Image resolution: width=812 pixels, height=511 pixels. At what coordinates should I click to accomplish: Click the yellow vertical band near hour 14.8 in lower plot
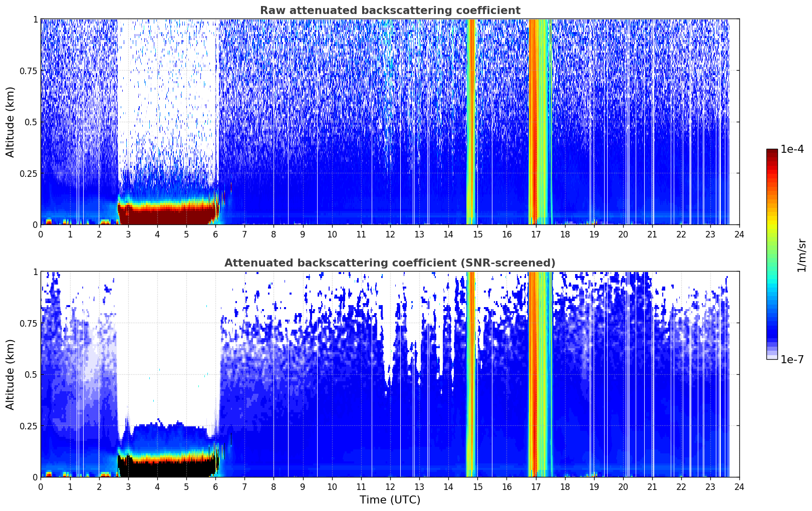point(470,374)
